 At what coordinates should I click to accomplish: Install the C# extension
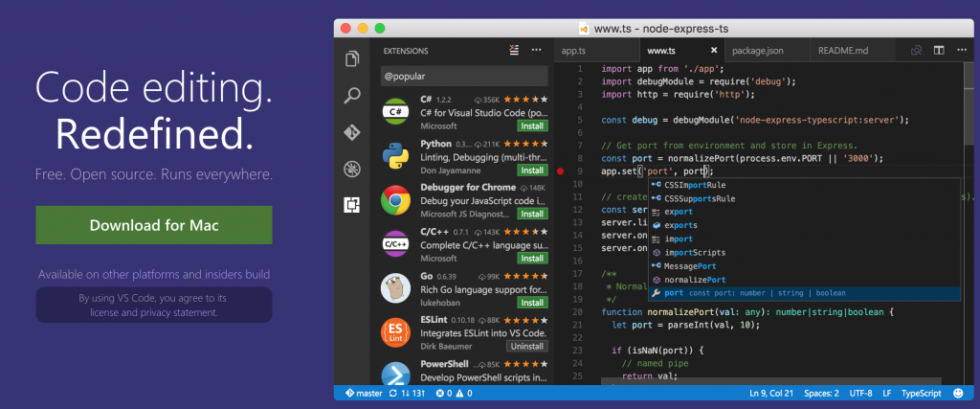point(532,125)
